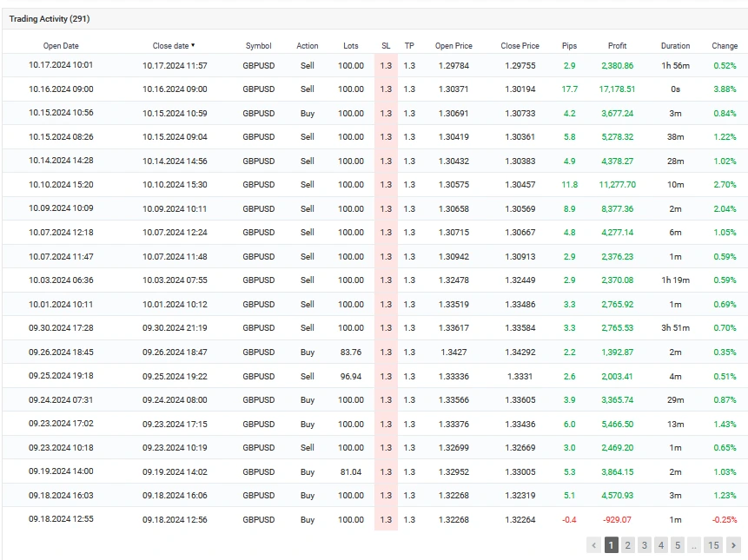
Task: Sort by Duration column header
Action: click(x=676, y=46)
